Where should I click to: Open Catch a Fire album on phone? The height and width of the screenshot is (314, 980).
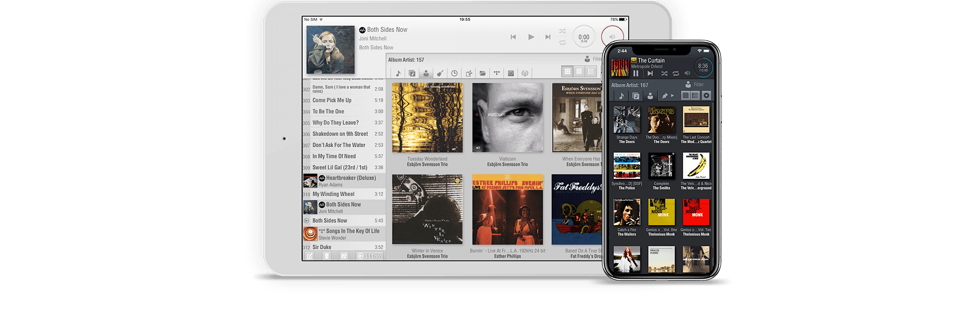(627, 212)
